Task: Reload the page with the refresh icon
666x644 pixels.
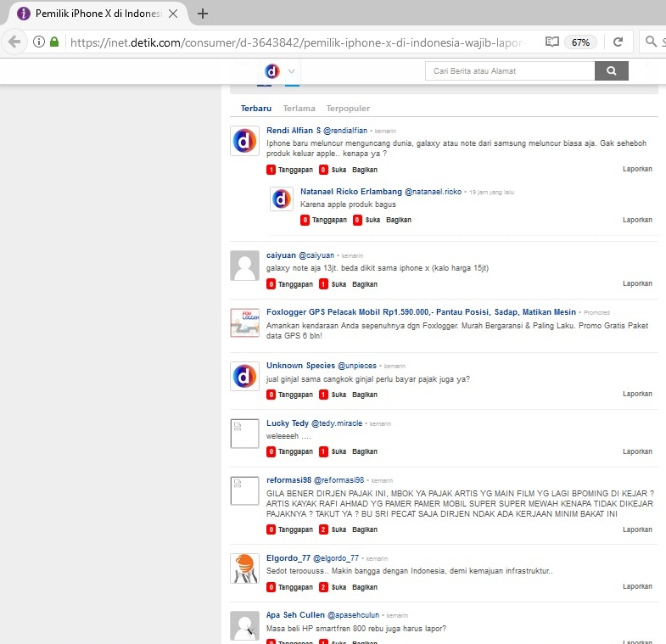Action: pyautogui.click(x=618, y=42)
